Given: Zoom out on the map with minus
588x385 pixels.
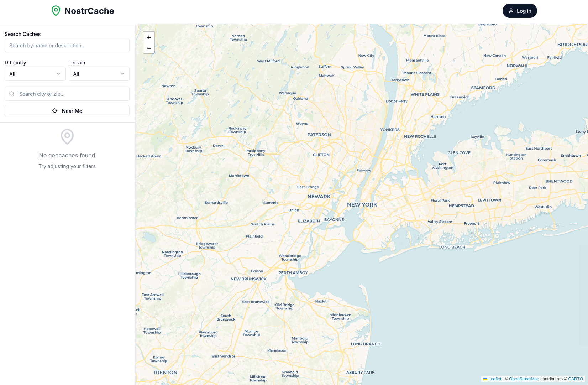Looking at the screenshot, I should click(x=149, y=48).
